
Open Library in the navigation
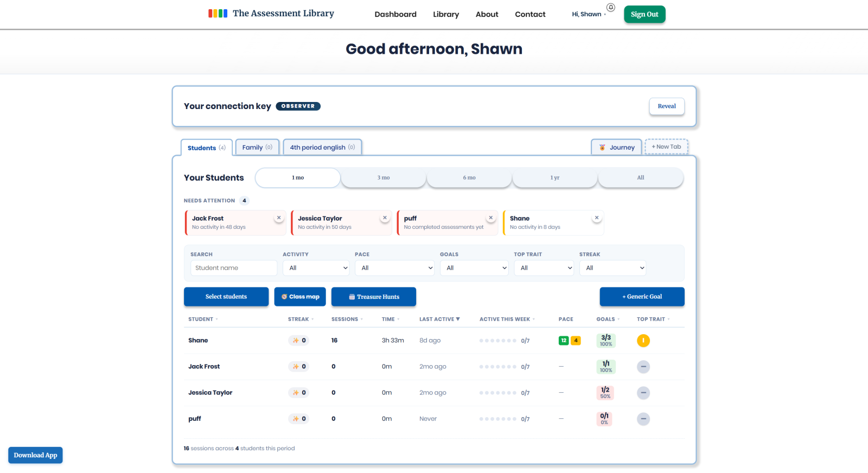446,14
